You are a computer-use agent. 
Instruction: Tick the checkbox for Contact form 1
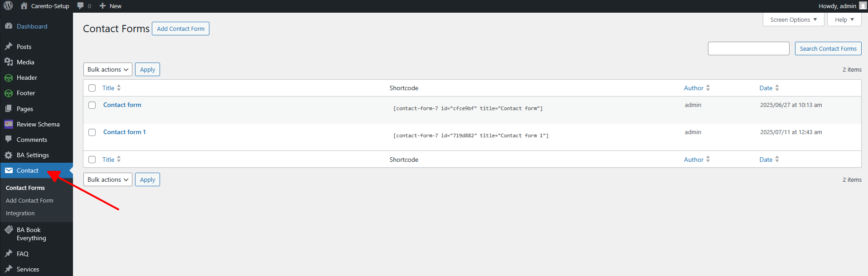pos(92,132)
